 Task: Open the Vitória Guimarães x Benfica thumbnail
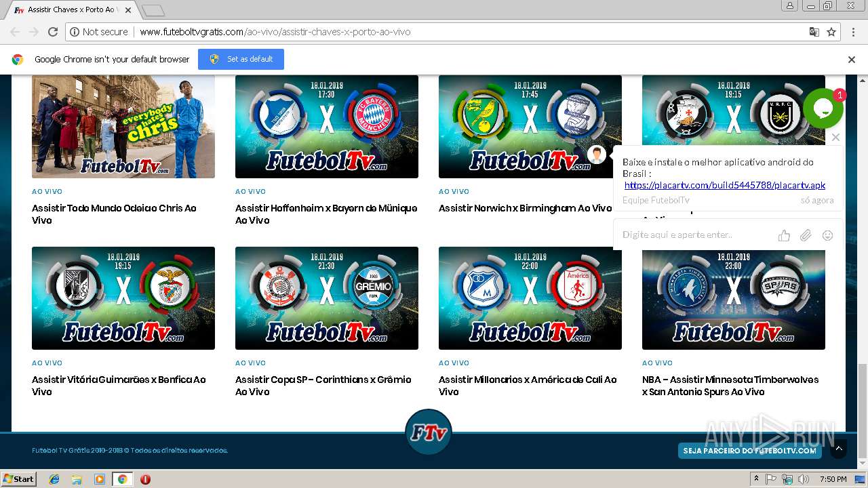coord(123,298)
